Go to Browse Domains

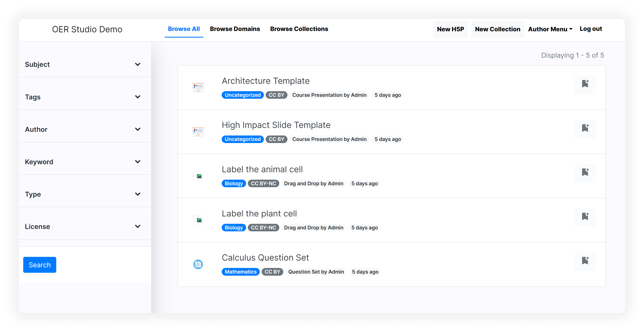[x=235, y=29]
